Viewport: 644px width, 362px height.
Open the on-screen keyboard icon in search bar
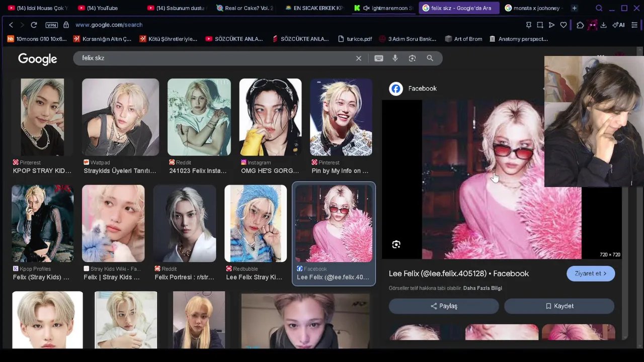(379, 58)
